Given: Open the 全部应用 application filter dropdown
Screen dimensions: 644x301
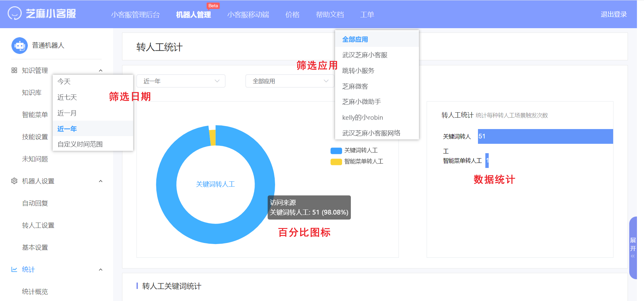Looking at the screenshot, I should tap(290, 81).
